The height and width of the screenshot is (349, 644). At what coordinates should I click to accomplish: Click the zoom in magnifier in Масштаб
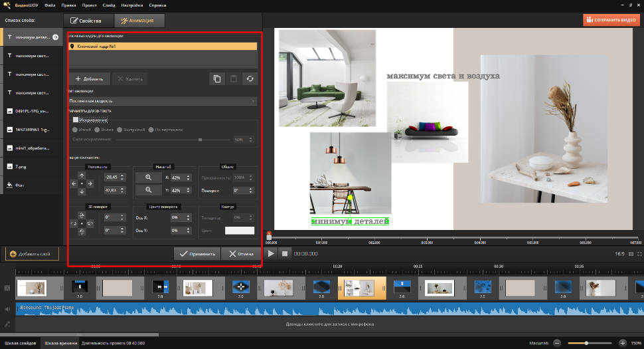tap(148, 177)
